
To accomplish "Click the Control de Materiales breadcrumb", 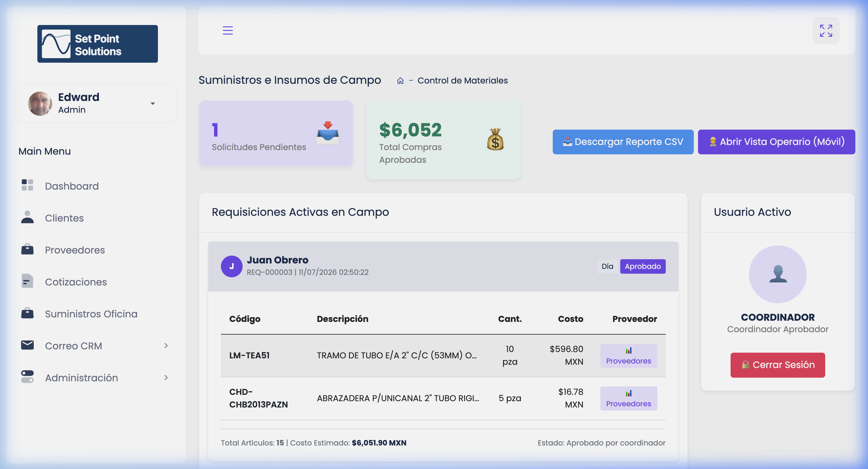I will pos(462,80).
